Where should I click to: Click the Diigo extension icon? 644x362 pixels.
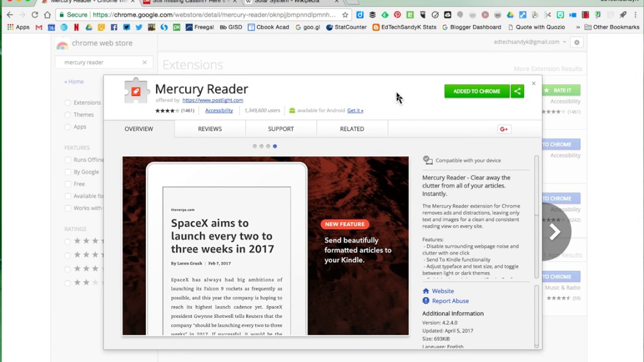point(360,15)
